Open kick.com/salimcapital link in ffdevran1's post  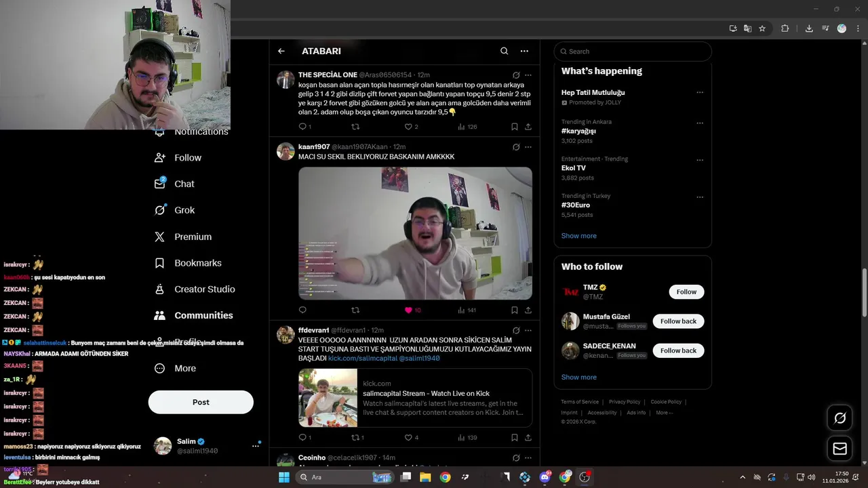pyautogui.click(x=363, y=358)
